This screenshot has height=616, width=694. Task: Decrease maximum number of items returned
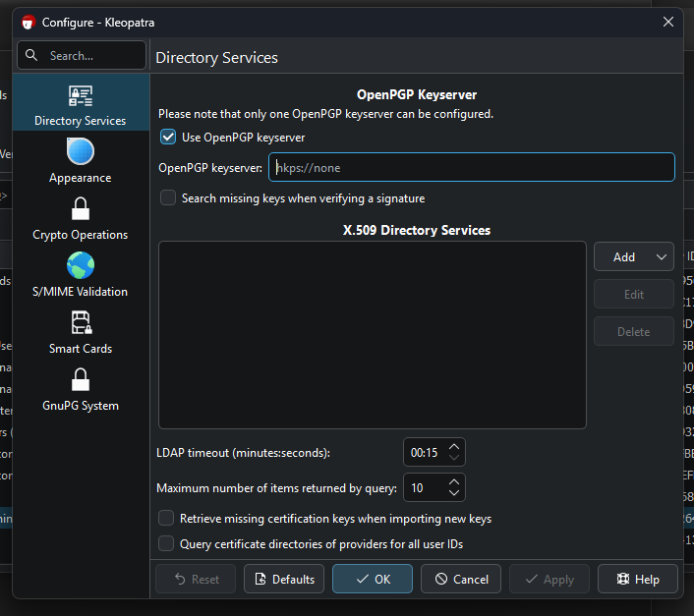454,492
